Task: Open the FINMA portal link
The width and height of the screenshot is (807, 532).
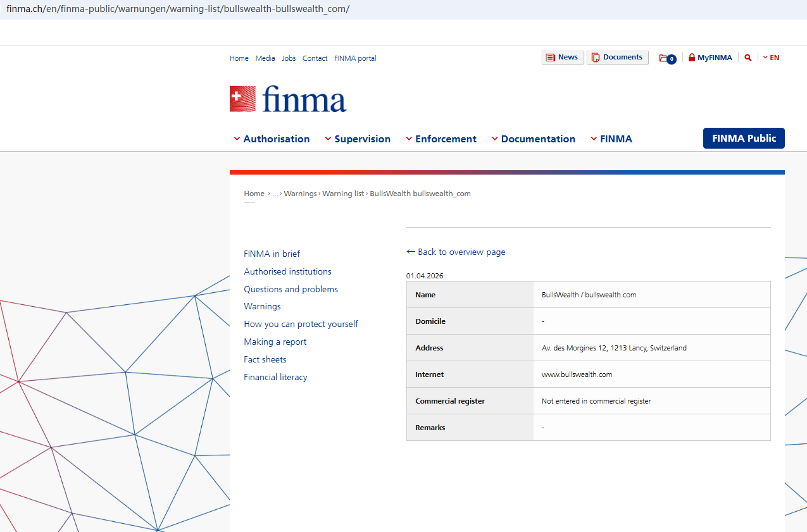Action: coord(355,58)
